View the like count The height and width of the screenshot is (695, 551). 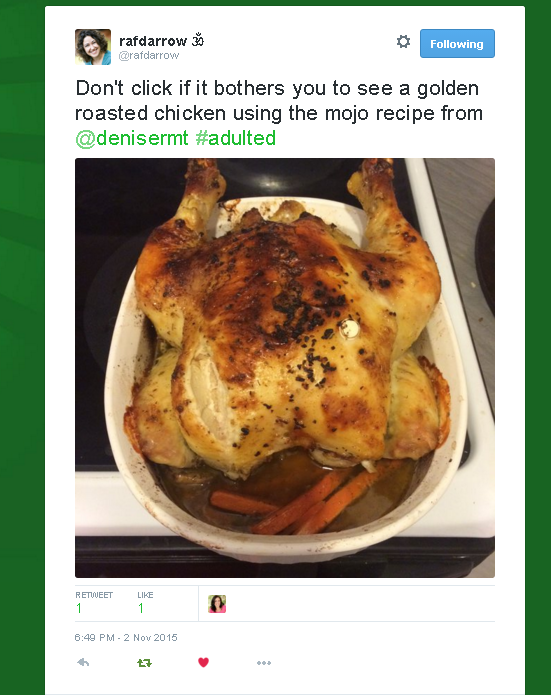[x=141, y=608]
